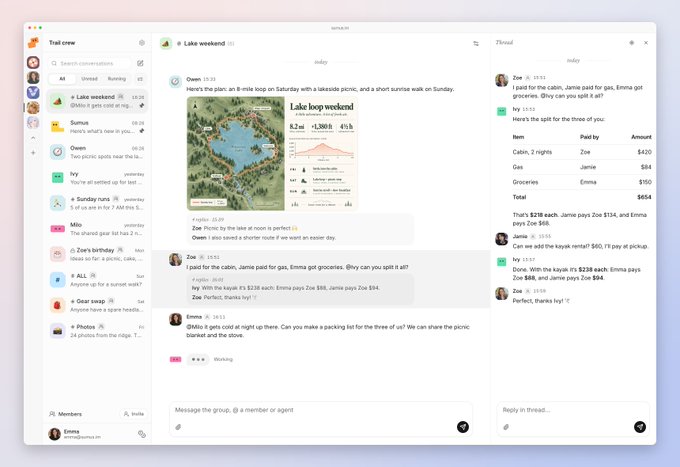Screen dimensions: 680x467
Task: Click the Invite button
Action: (134, 414)
